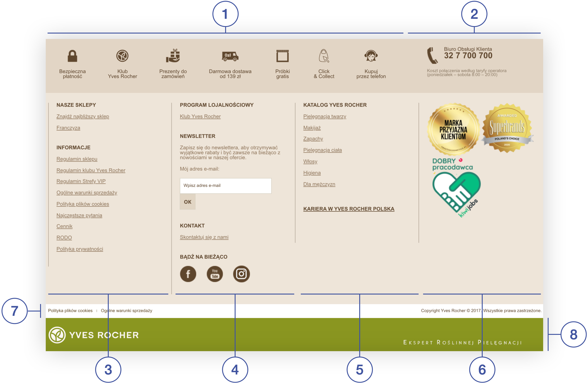Image resolution: width=588 pixels, height=384 pixels.
Task: Click the Próbki gratis sample icon
Action: pos(282,56)
